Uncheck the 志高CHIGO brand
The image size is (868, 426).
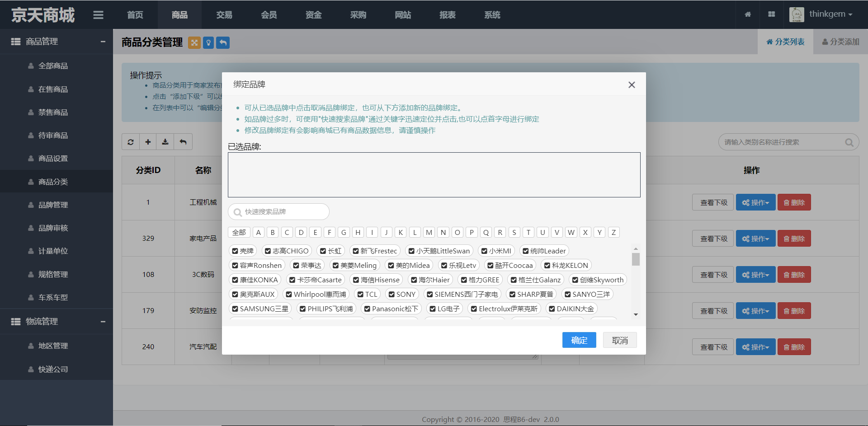268,251
